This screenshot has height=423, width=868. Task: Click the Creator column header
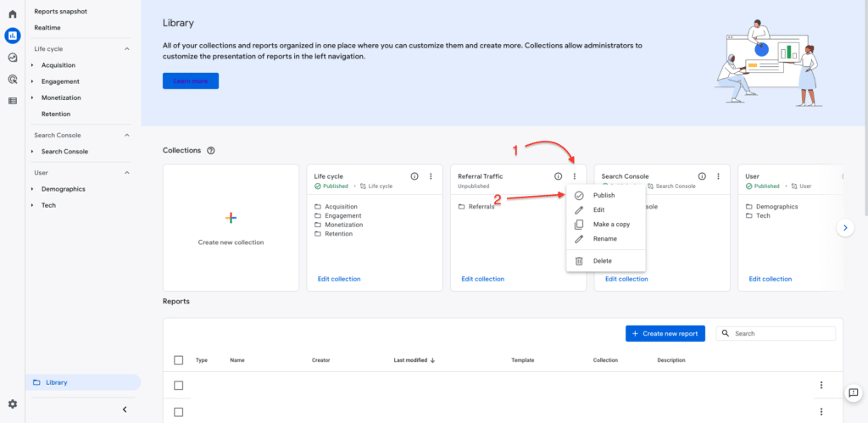[x=320, y=360]
